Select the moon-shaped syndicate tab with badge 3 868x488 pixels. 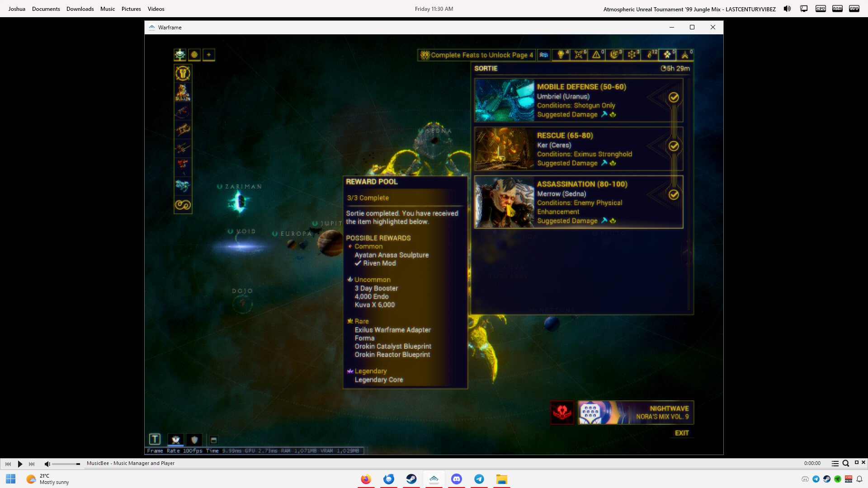(614, 55)
